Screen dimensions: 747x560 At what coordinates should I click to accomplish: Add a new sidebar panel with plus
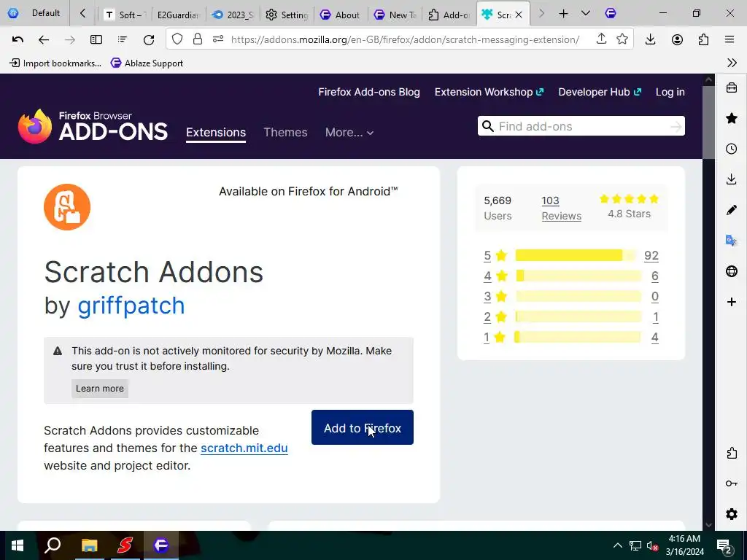click(x=732, y=302)
